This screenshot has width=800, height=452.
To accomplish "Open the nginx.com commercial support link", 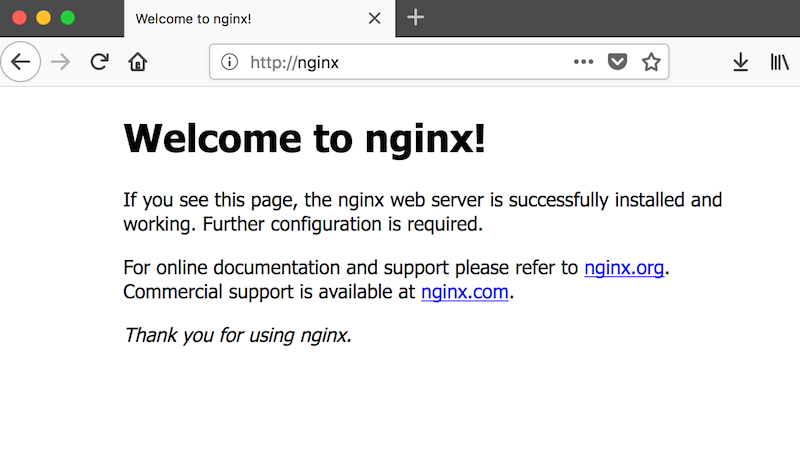I will [465, 292].
